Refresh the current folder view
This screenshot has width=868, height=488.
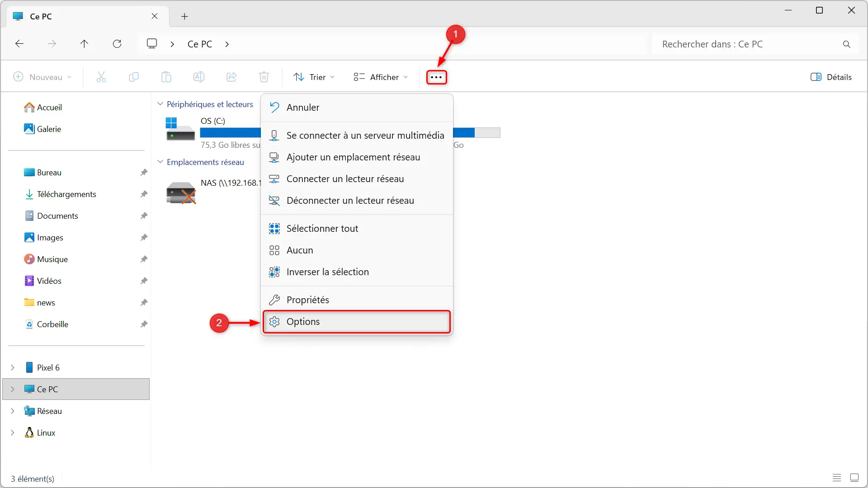click(x=117, y=44)
